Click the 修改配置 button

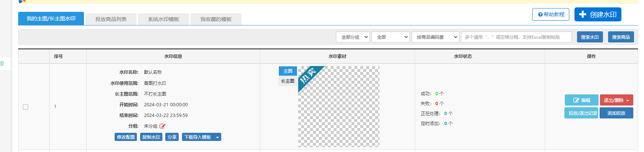click(x=126, y=137)
